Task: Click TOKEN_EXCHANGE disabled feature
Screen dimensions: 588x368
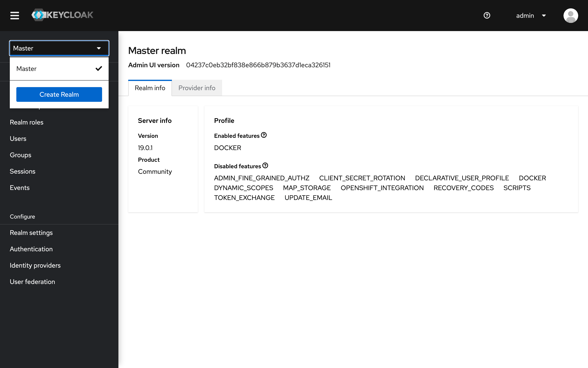Action: pos(244,198)
